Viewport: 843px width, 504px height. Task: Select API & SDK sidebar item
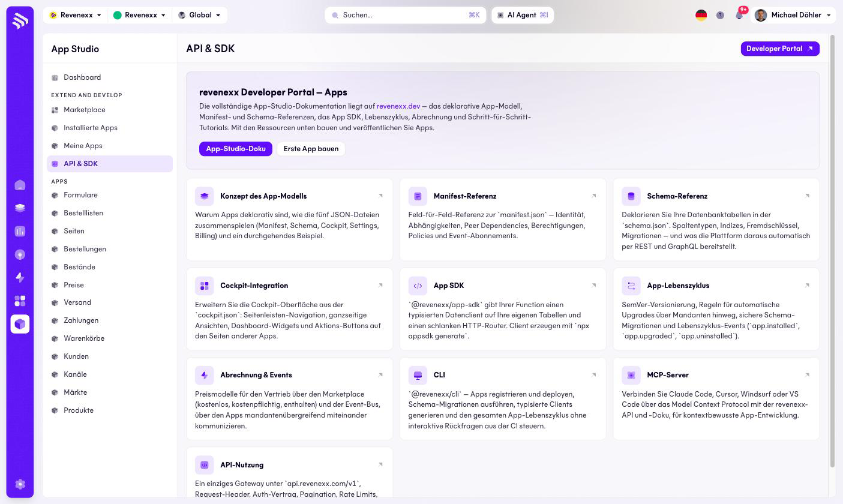click(x=110, y=164)
